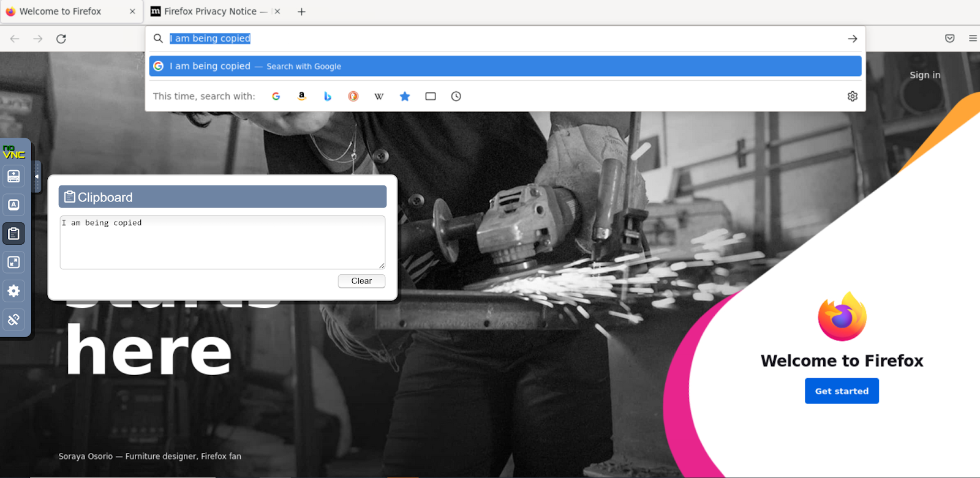Select the Welcome to Firefox tab
980x478 pixels.
click(60, 12)
